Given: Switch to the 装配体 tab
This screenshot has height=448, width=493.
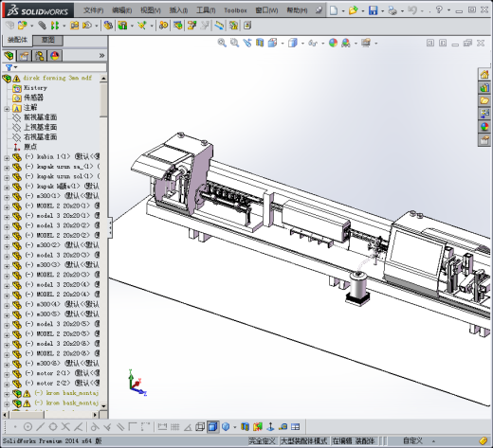Looking at the screenshot, I should tap(17, 40).
